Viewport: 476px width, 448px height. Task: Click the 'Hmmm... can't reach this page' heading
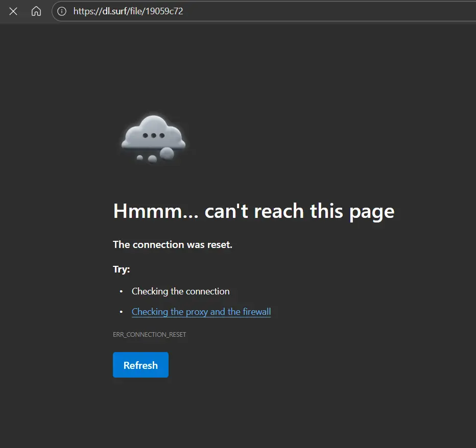[254, 211]
